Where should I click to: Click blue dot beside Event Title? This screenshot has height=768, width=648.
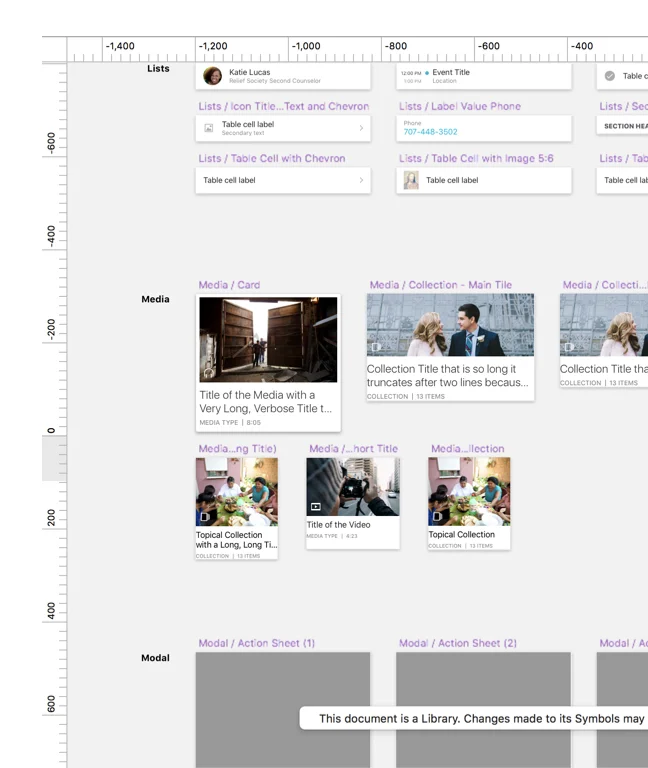coord(427,72)
